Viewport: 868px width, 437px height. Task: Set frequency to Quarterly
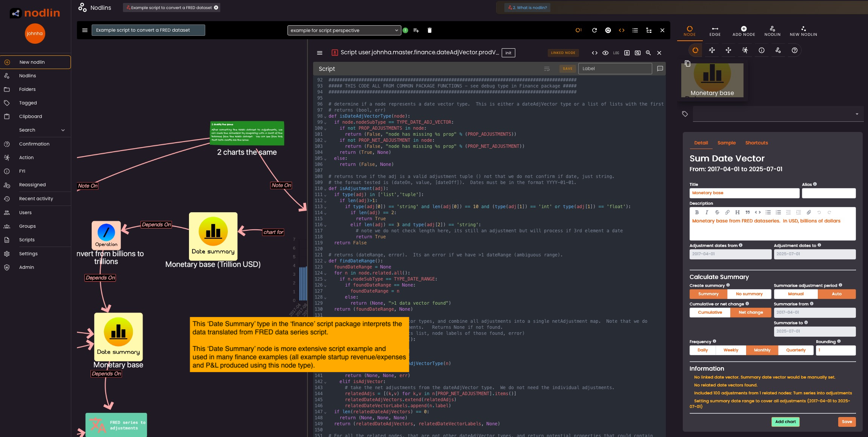point(796,350)
